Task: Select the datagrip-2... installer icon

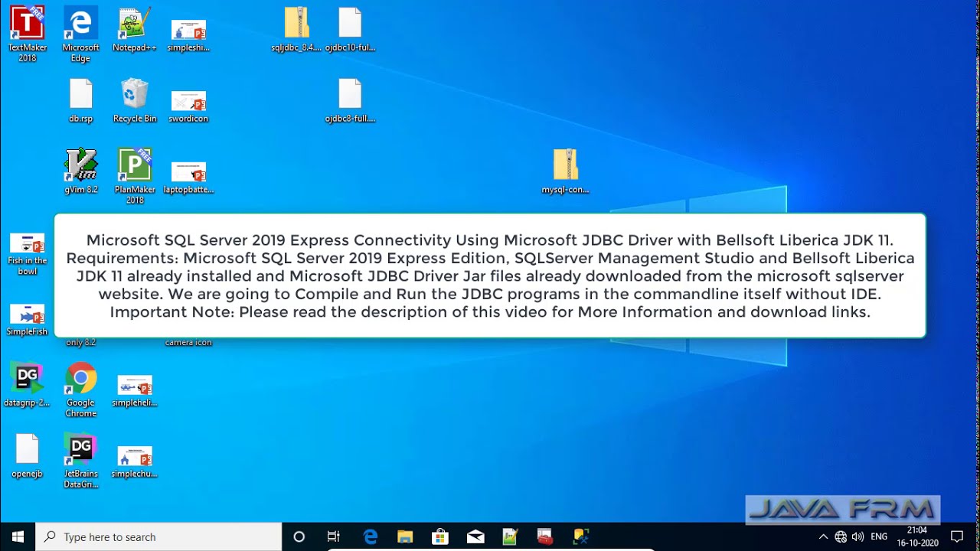Action: click(27, 385)
